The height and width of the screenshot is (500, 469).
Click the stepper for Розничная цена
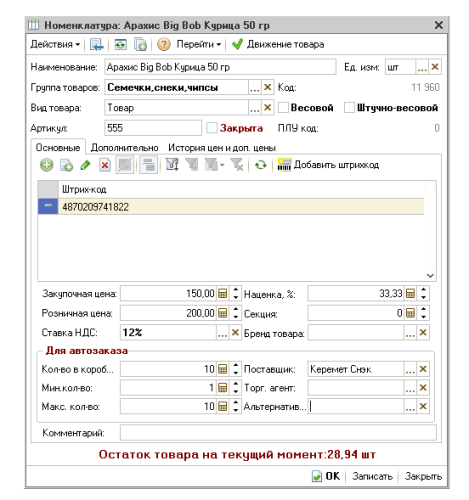[x=236, y=313]
